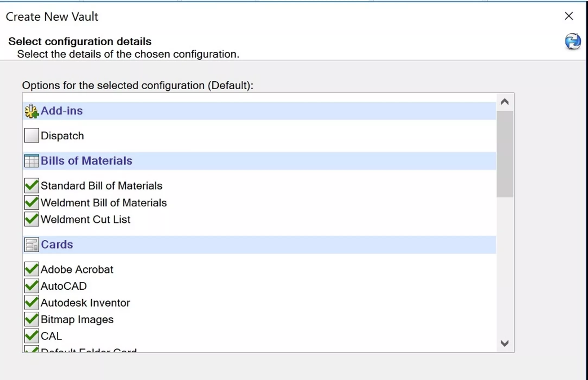The image size is (588, 380).
Task: Click Select configuration details heading
Action: 80,41
